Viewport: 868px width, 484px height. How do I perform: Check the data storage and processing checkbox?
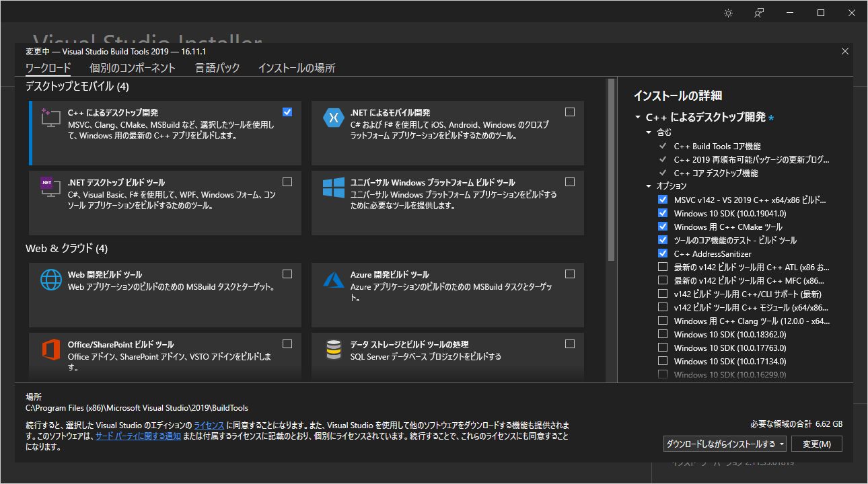click(570, 344)
